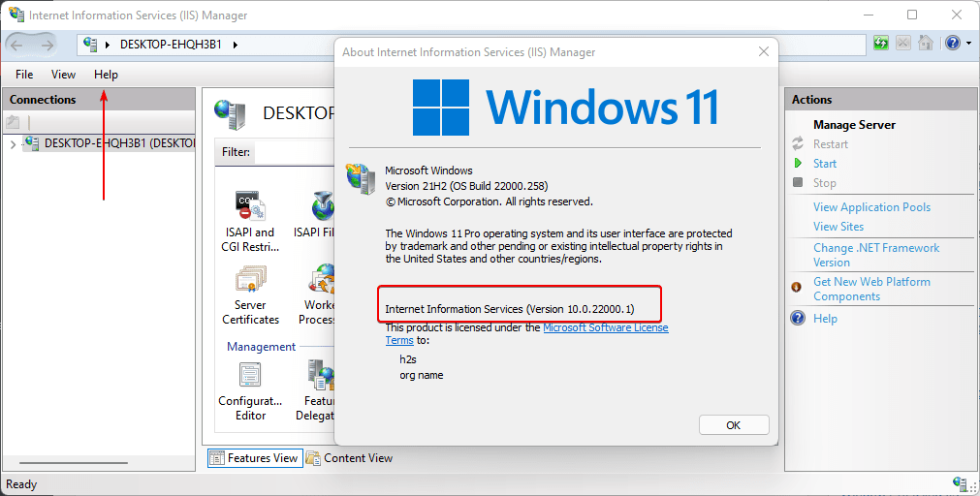Click the Web Platform Components orange icon
The height and width of the screenshot is (496, 980).
pyautogui.click(x=797, y=288)
